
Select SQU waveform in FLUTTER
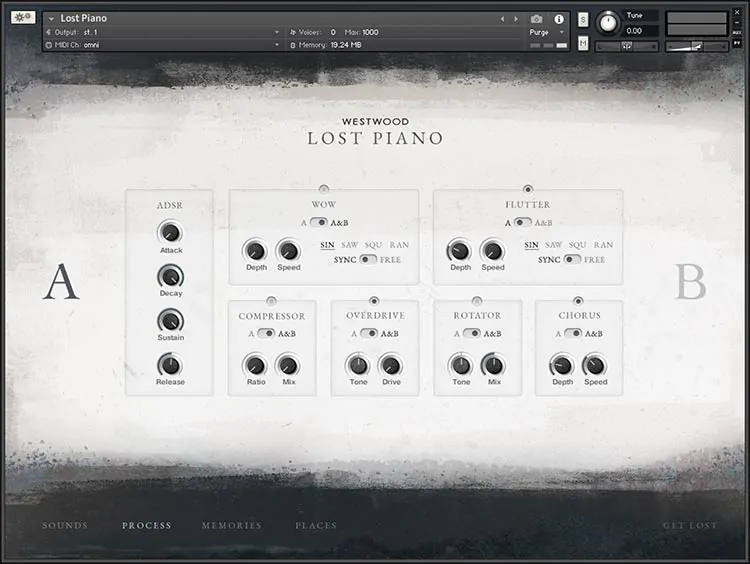[577, 245]
